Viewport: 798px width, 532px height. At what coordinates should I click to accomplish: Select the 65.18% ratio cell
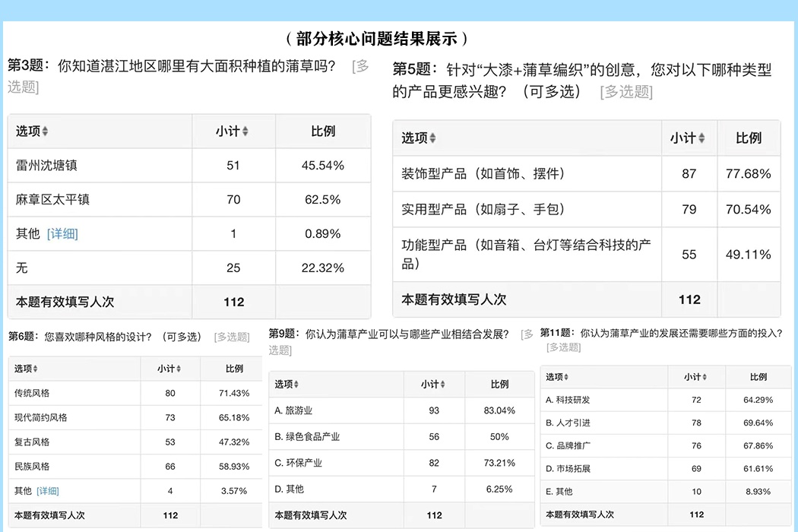click(234, 417)
